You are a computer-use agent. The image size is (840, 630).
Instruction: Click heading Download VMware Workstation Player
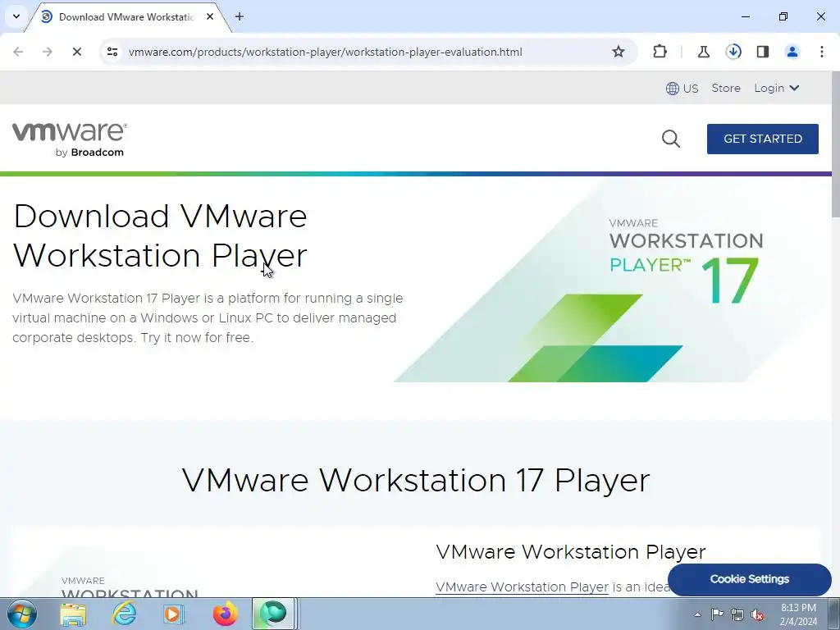click(160, 235)
